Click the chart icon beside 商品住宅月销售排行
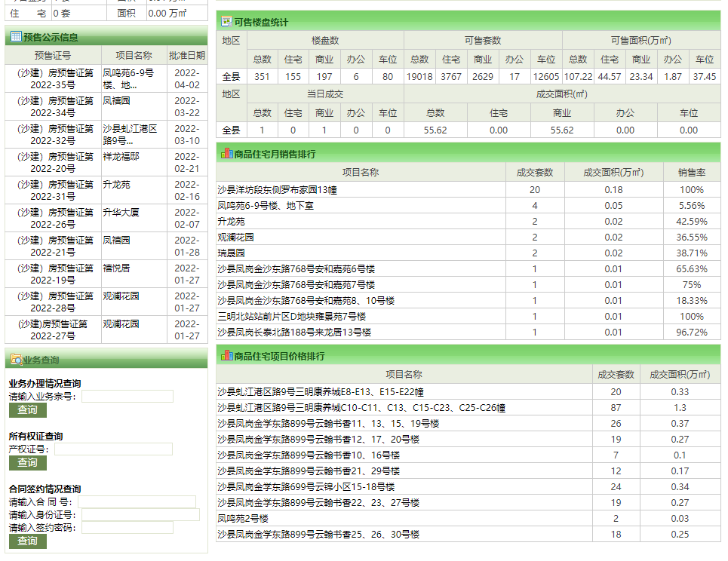 pos(226,154)
